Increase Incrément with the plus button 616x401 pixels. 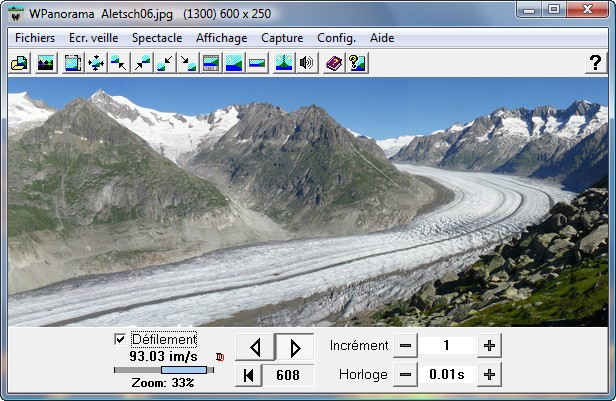tap(489, 346)
